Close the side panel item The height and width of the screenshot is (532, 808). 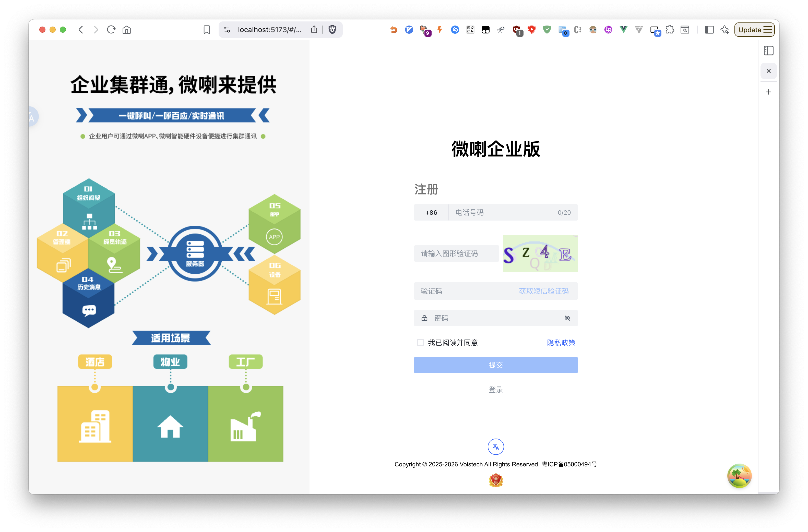(x=769, y=71)
